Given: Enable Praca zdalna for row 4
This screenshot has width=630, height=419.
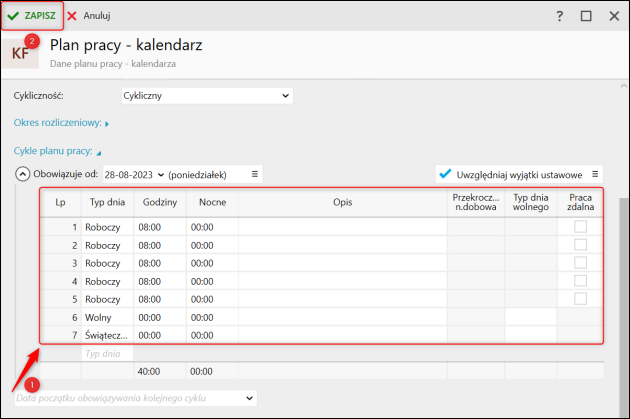Looking at the screenshot, I should [580, 280].
